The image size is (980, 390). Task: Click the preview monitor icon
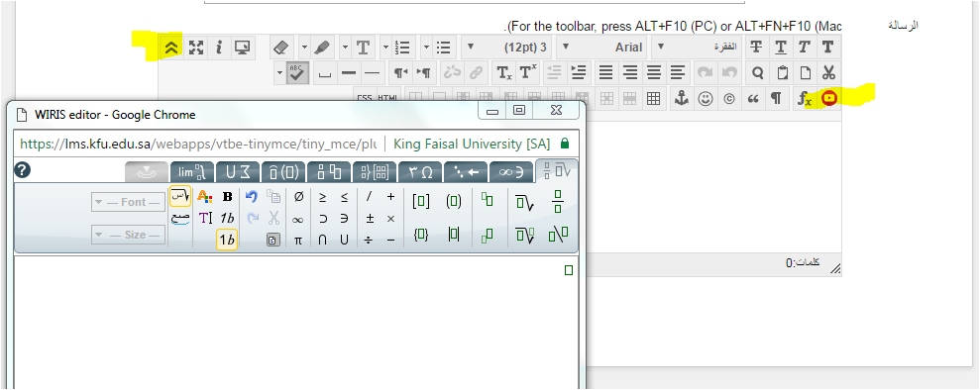tap(242, 48)
